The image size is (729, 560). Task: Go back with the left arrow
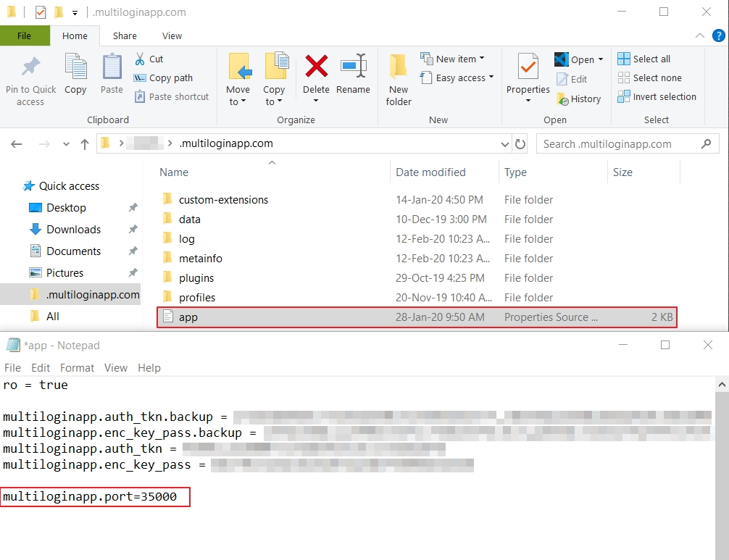16,144
